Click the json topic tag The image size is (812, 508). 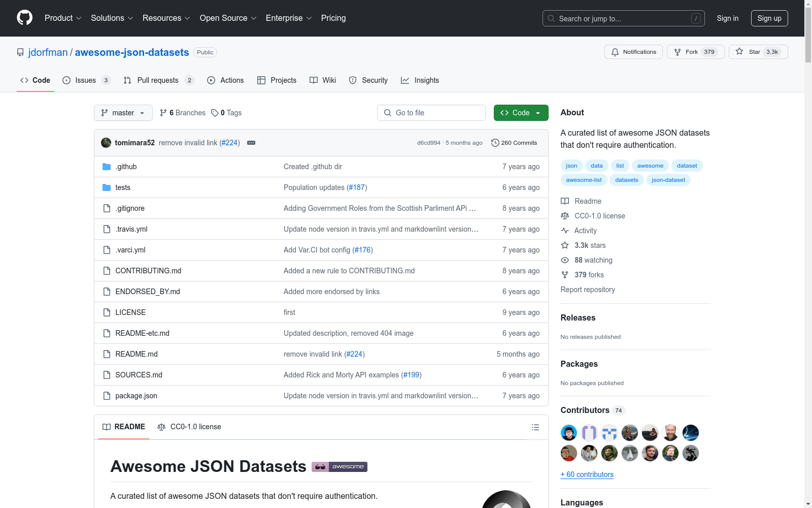571,166
